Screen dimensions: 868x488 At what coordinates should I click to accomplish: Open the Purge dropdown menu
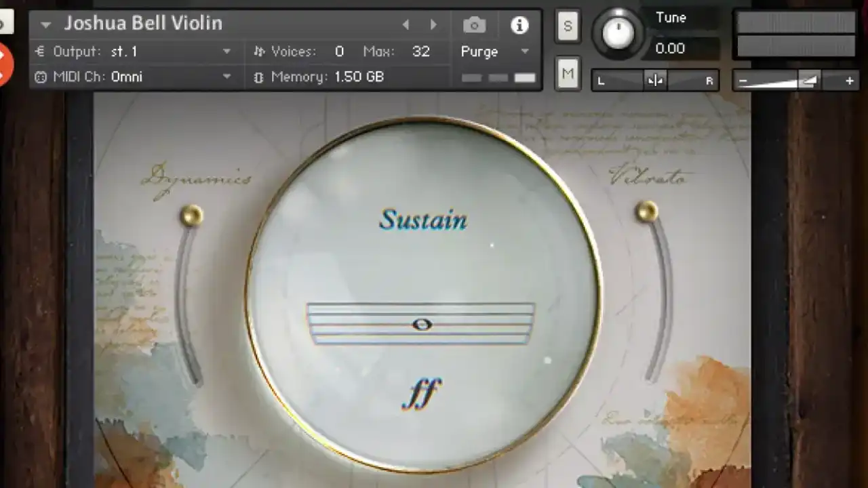(525, 52)
